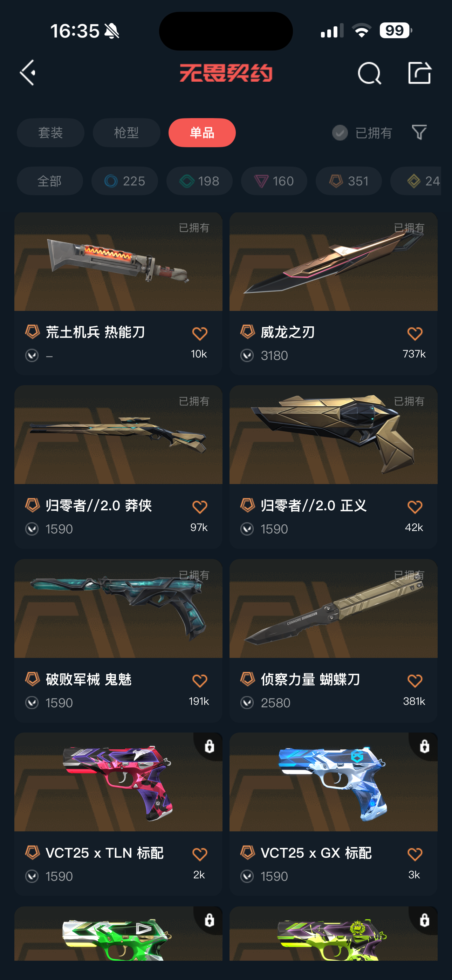Tap lock icon on VCT25 x TLN card
The height and width of the screenshot is (980, 452).
209,746
